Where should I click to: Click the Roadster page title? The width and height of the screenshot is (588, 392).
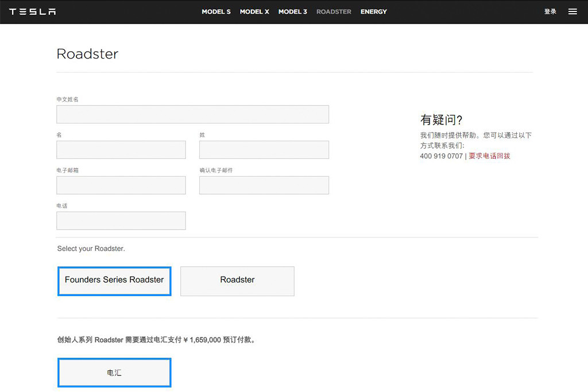point(87,54)
